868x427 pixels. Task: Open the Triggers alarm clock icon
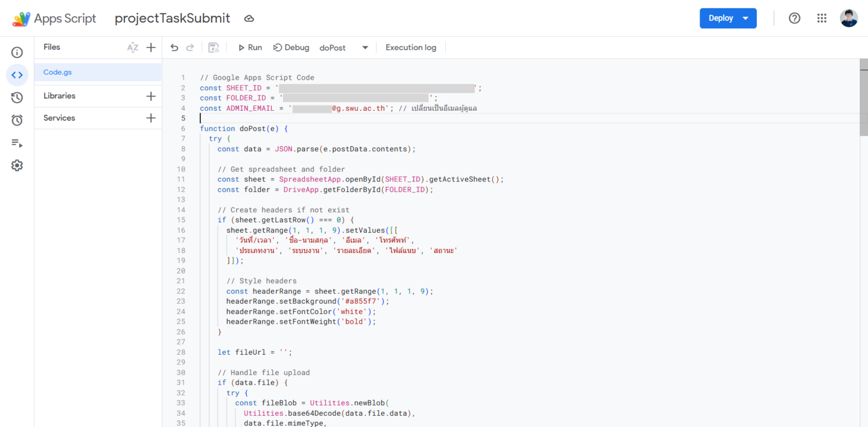tap(17, 120)
